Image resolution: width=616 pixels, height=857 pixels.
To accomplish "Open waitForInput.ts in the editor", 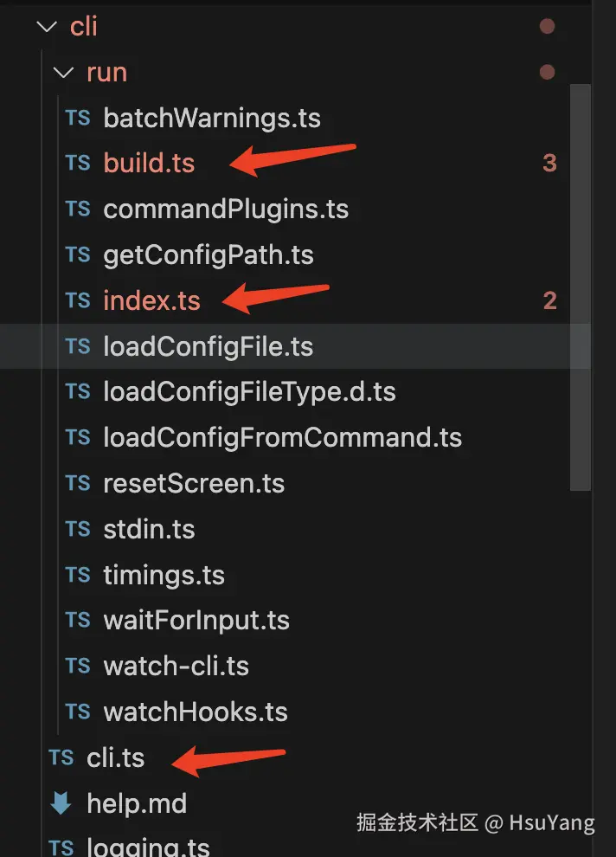I will click(196, 621).
